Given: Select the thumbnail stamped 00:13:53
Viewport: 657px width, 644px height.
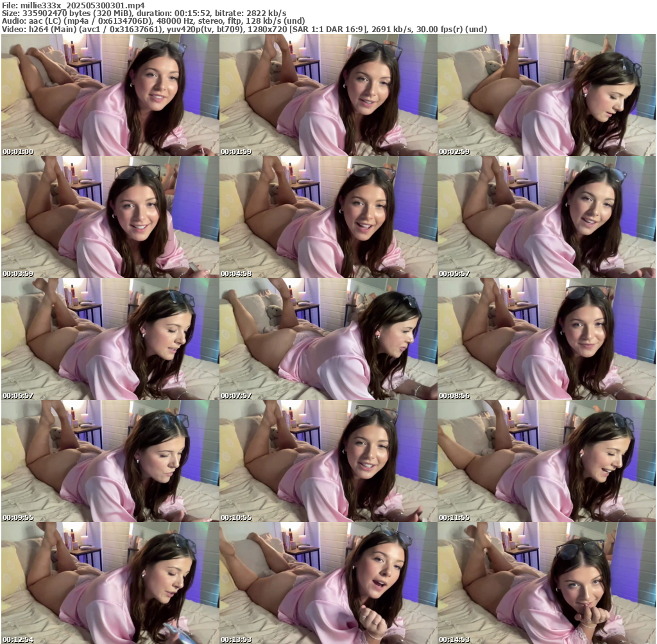Looking at the screenshot, I should point(328,583).
